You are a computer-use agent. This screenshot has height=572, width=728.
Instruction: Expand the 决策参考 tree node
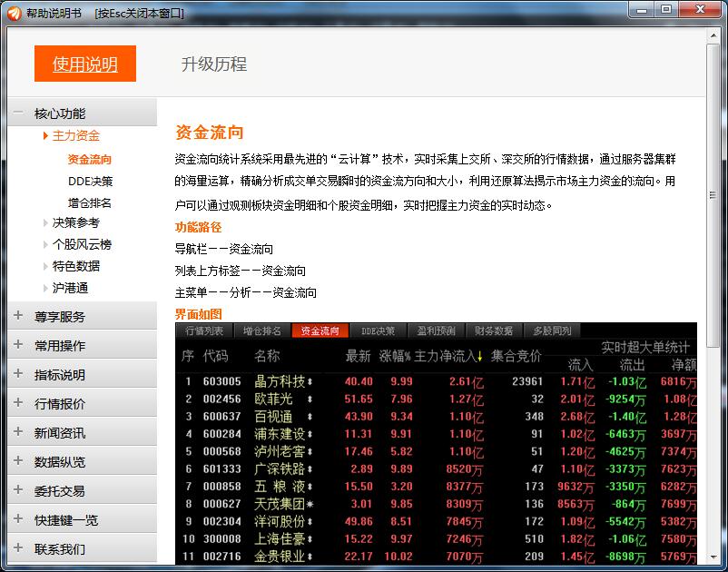[45, 222]
